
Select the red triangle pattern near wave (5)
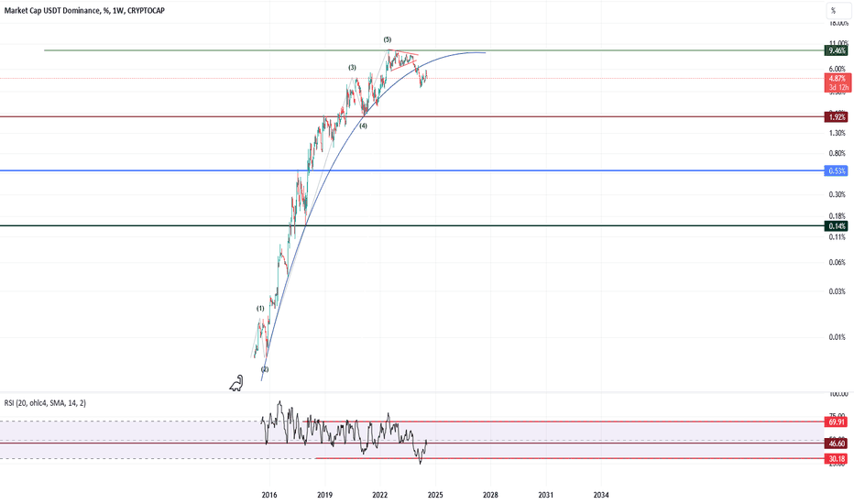tap(403, 60)
